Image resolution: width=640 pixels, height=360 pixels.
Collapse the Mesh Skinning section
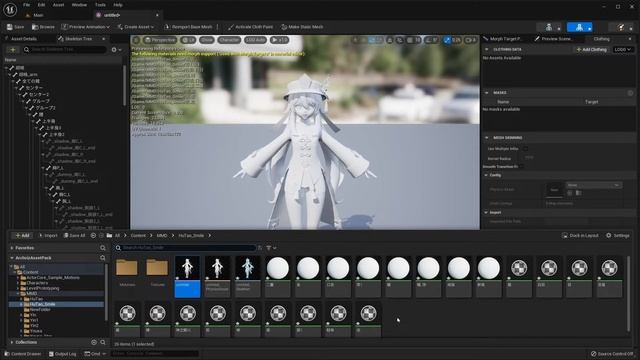tap(486, 138)
